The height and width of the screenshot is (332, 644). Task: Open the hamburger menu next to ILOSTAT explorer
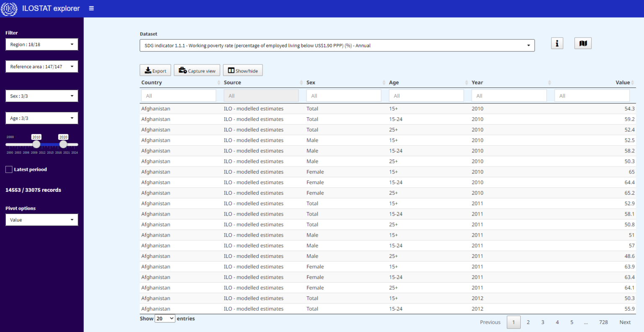(91, 8)
